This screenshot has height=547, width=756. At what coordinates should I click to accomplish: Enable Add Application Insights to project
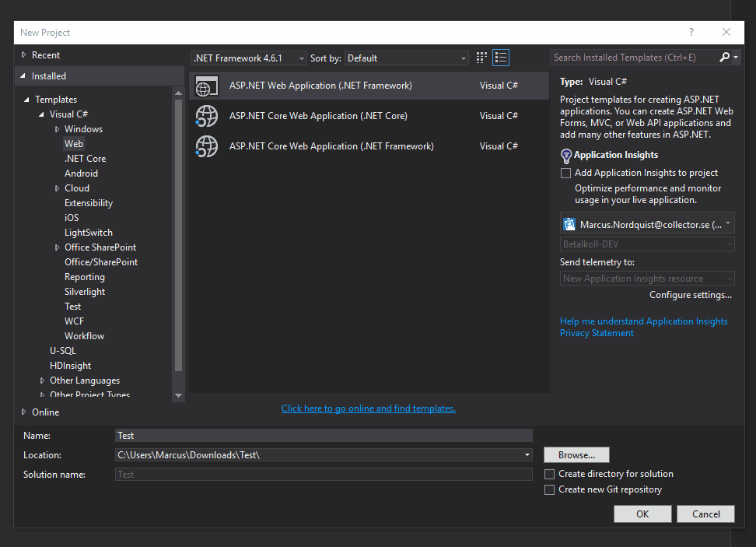click(565, 173)
